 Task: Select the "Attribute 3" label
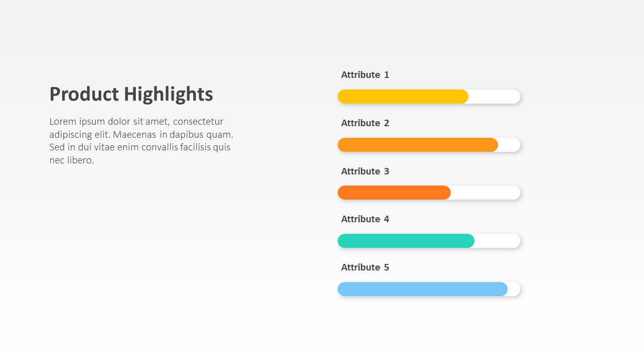[365, 171]
